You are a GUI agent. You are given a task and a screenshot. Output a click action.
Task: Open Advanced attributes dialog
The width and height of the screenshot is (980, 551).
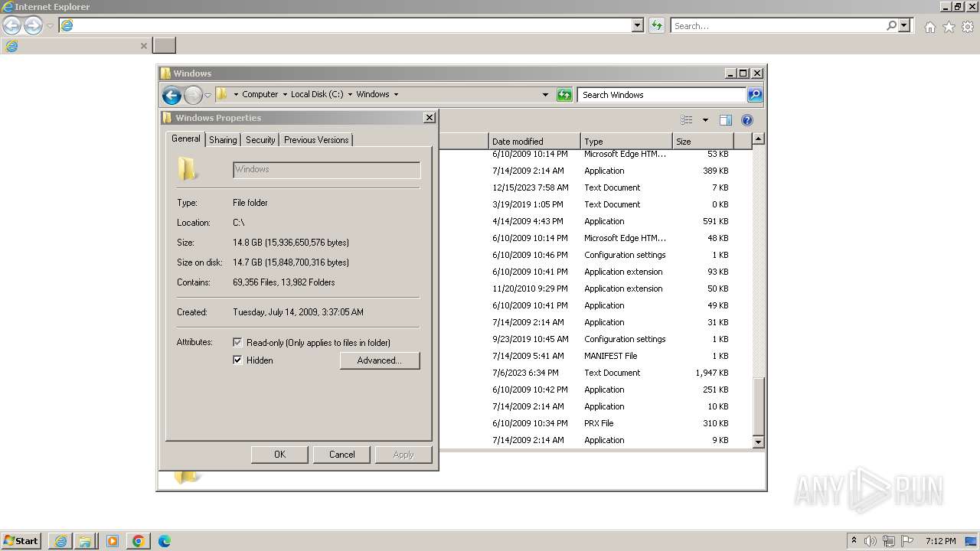point(380,360)
